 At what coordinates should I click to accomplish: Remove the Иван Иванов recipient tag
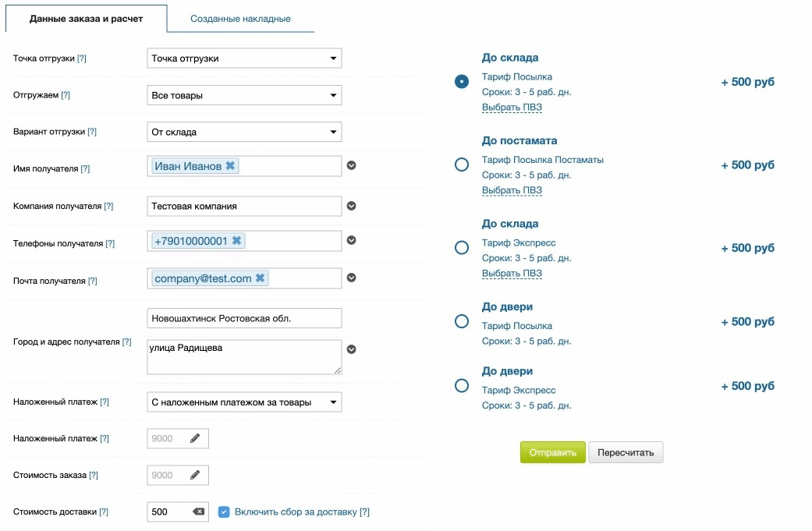click(x=230, y=166)
